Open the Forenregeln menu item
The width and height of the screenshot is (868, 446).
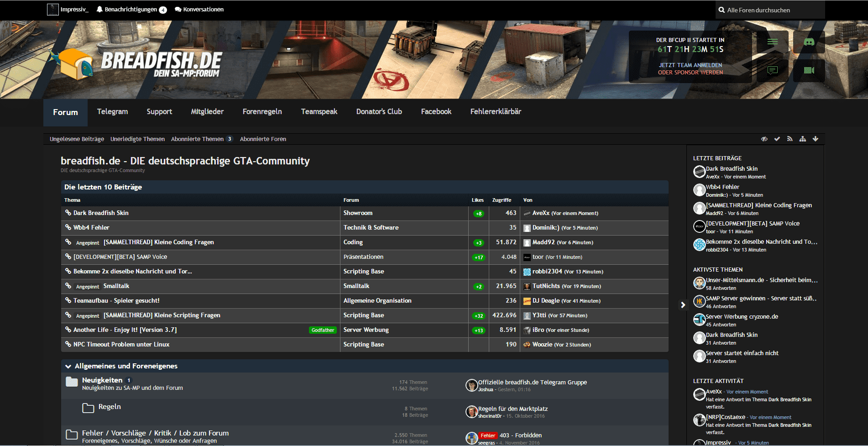tap(262, 112)
